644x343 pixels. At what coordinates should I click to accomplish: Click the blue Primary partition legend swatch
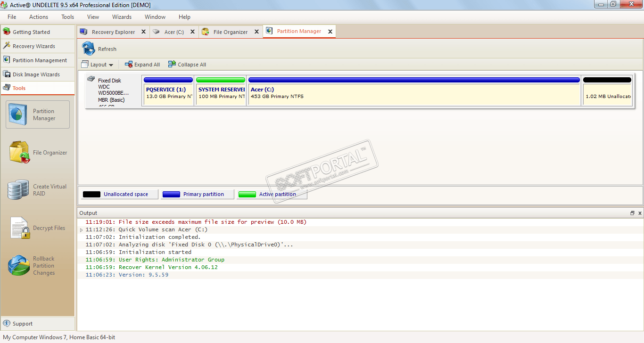[171, 194]
